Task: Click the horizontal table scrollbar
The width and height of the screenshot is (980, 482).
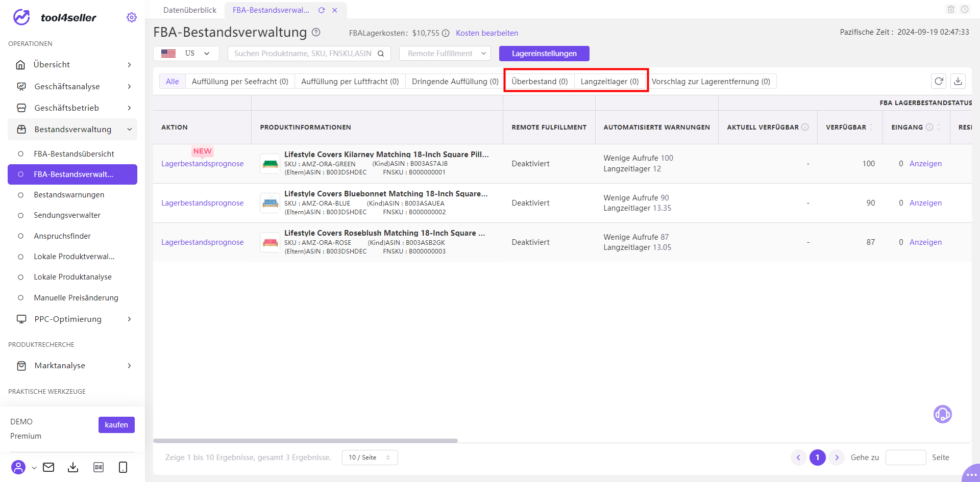Action: tap(305, 441)
